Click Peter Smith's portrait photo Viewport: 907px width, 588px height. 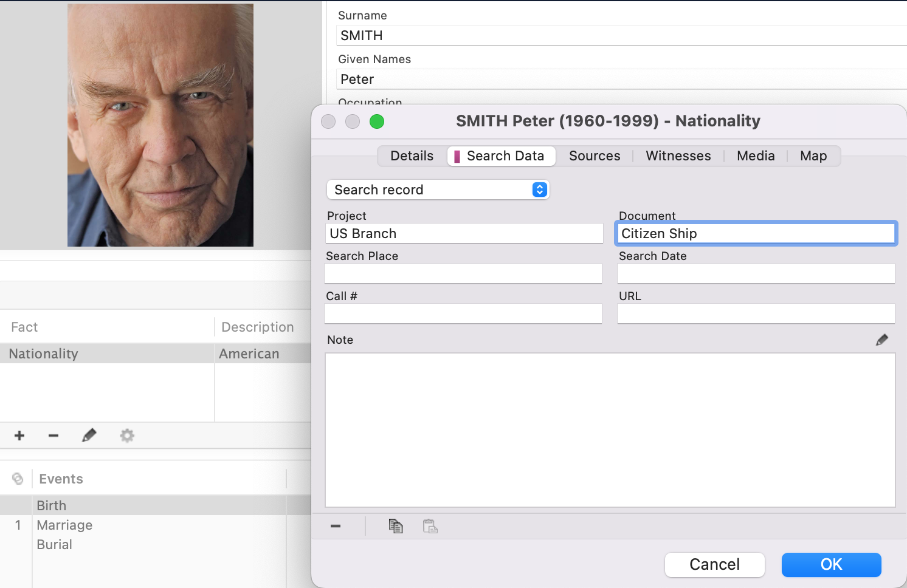click(x=160, y=125)
